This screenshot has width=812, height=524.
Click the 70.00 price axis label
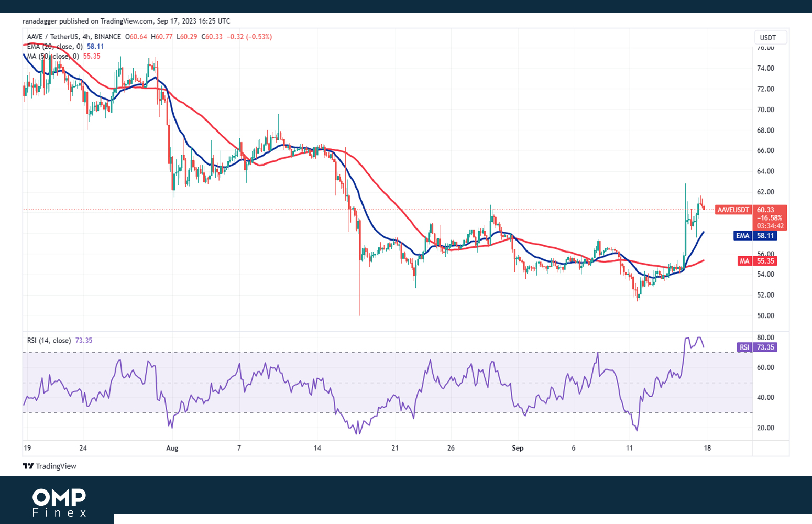click(x=765, y=110)
